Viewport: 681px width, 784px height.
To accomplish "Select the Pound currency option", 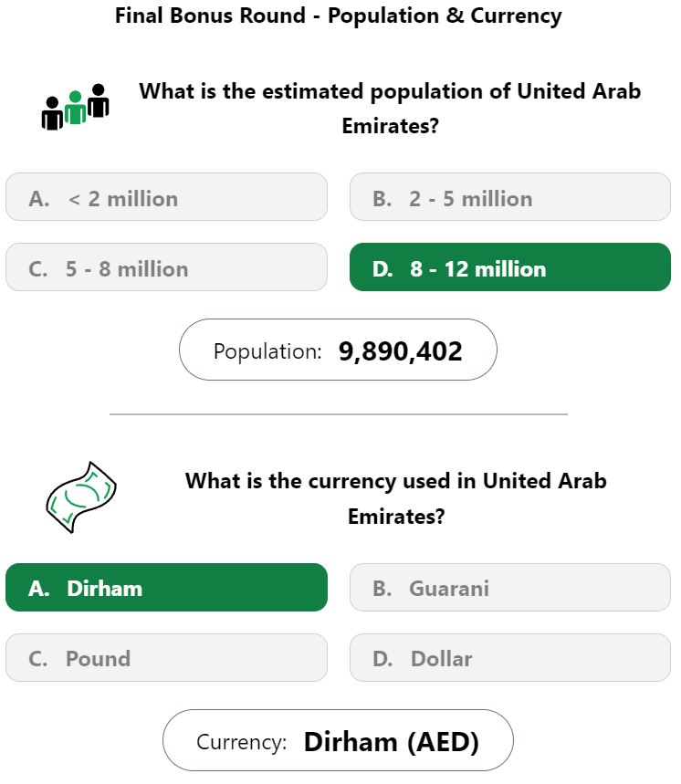I will coord(166,657).
